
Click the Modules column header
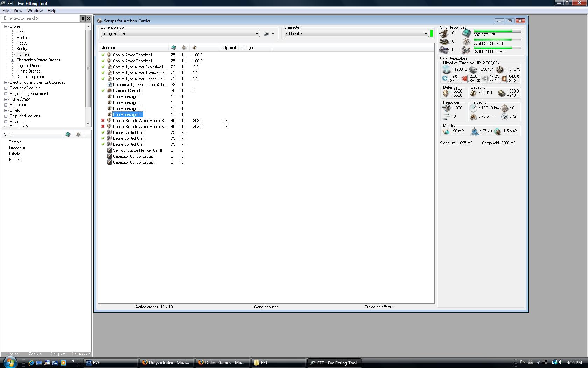(x=133, y=48)
